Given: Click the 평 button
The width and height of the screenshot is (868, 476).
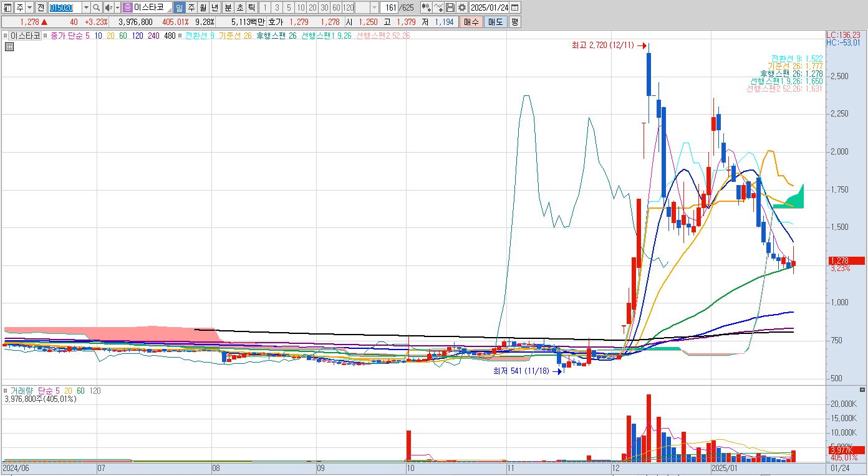Looking at the screenshot, I should 514,22.
